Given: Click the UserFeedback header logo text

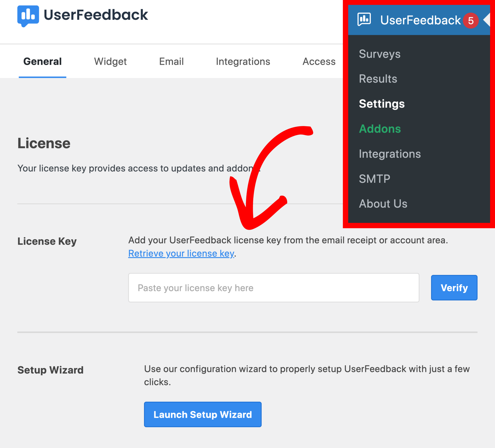Looking at the screenshot, I should click(x=96, y=15).
